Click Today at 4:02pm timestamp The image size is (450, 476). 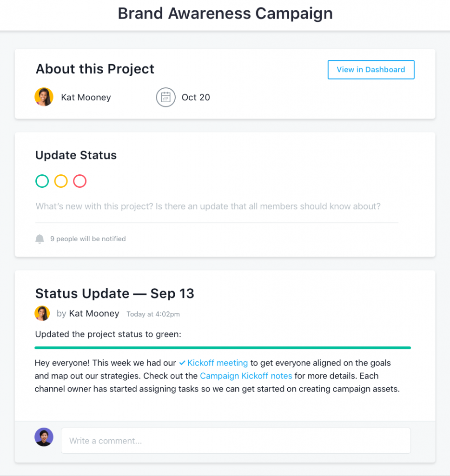point(153,314)
